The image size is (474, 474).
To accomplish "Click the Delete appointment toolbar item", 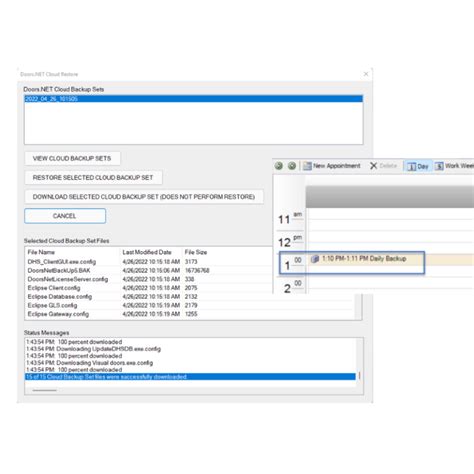I will pyautogui.click(x=384, y=166).
